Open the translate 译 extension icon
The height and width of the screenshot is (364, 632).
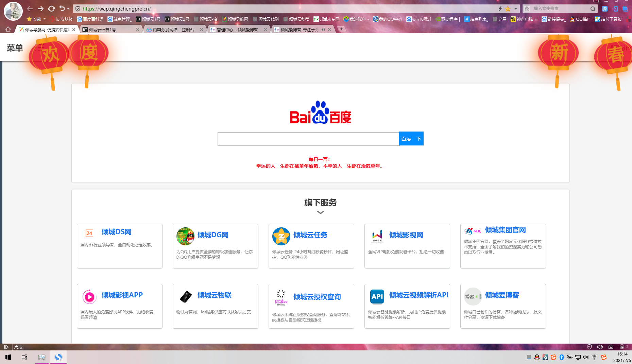[605, 9]
